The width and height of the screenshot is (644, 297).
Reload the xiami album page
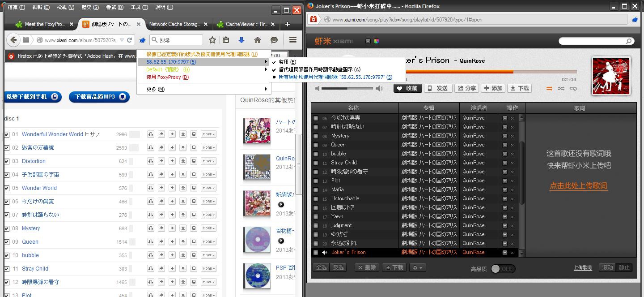tap(129, 40)
